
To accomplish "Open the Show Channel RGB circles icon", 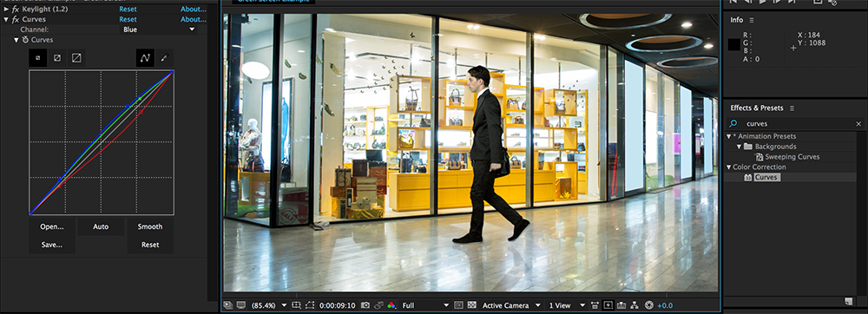I will [391, 305].
